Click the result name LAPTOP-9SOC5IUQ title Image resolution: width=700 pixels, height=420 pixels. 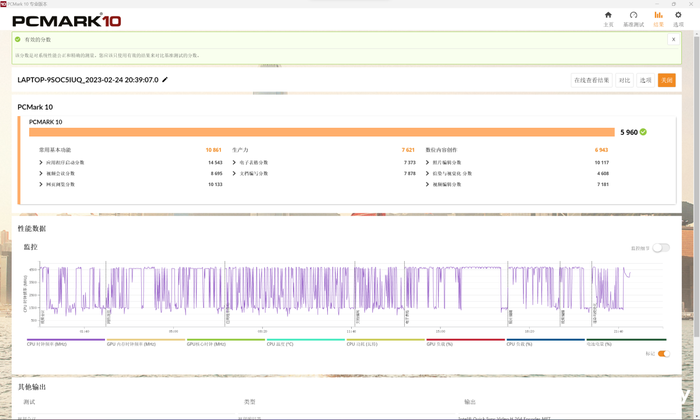[x=88, y=80]
